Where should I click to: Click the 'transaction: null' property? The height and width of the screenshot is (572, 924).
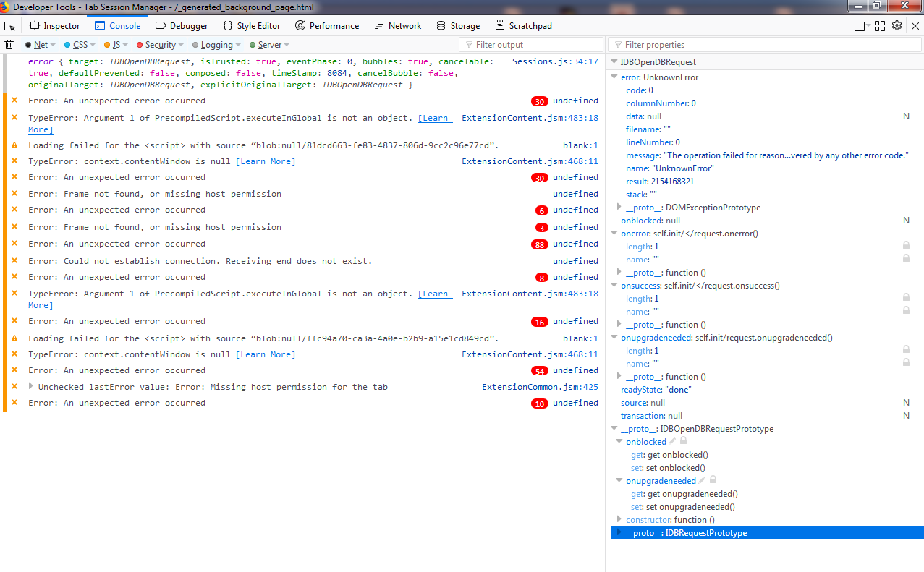coord(651,416)
